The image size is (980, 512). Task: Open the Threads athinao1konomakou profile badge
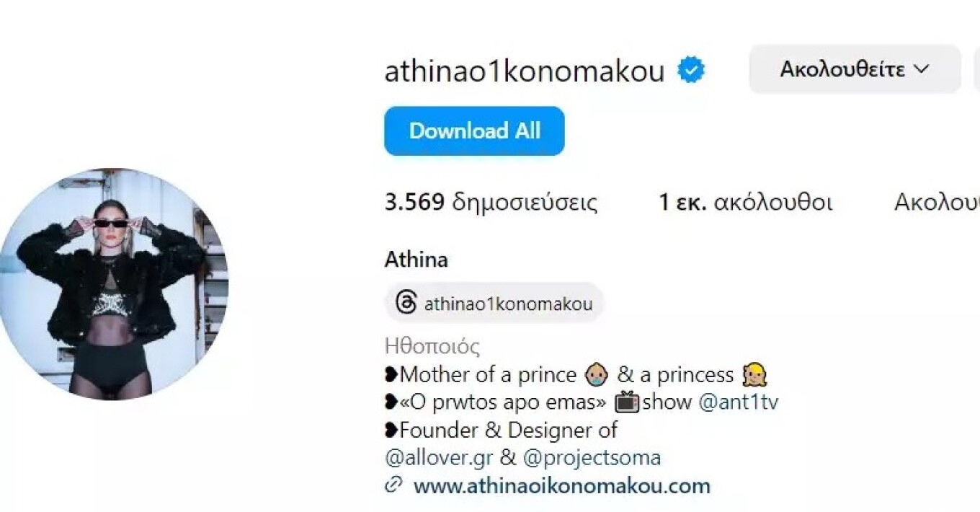pyautogui.click(x=494, y=303)
